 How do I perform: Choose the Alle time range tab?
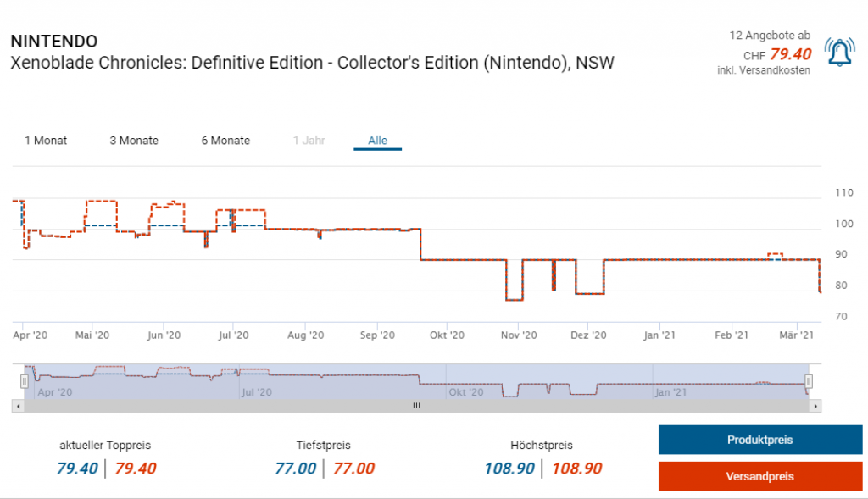click(377, 141)
